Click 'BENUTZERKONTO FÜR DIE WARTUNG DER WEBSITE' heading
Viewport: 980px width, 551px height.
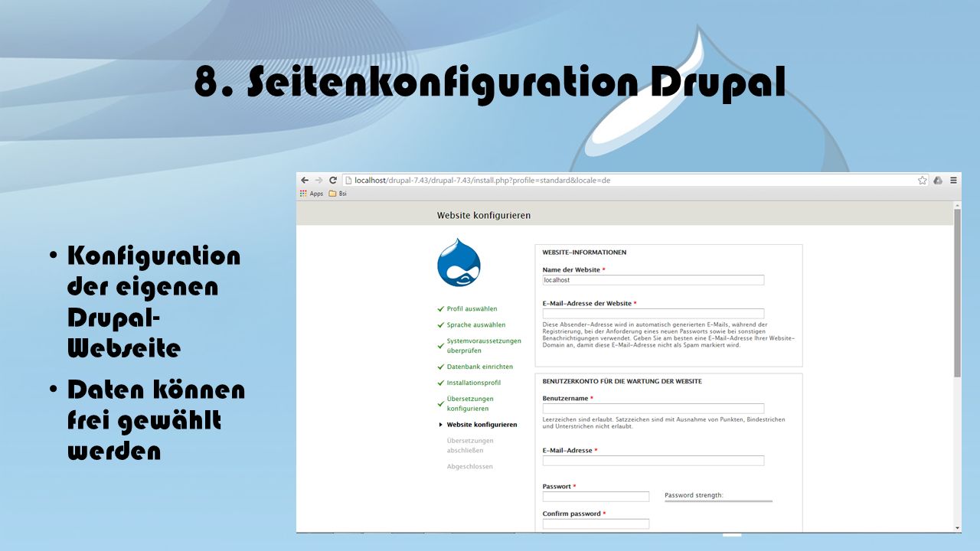pos(622,381)
